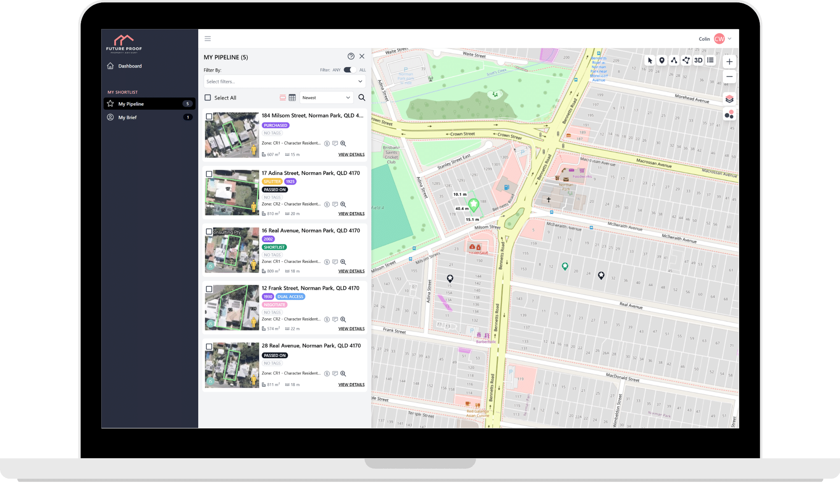View details for 184 Milsom Street
Viewport: 840px width, 504px height.
[x=352, y=155]
